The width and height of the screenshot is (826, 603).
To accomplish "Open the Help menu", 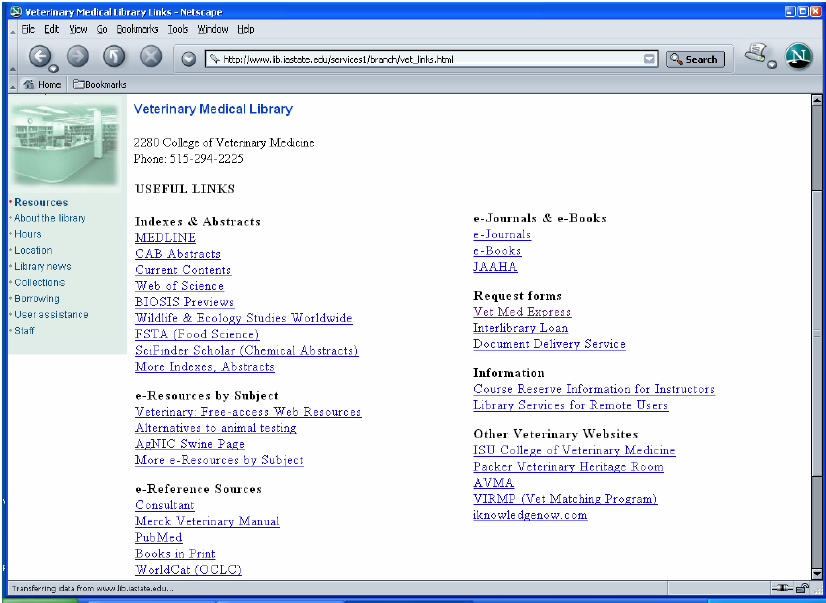I will (245, 29).
